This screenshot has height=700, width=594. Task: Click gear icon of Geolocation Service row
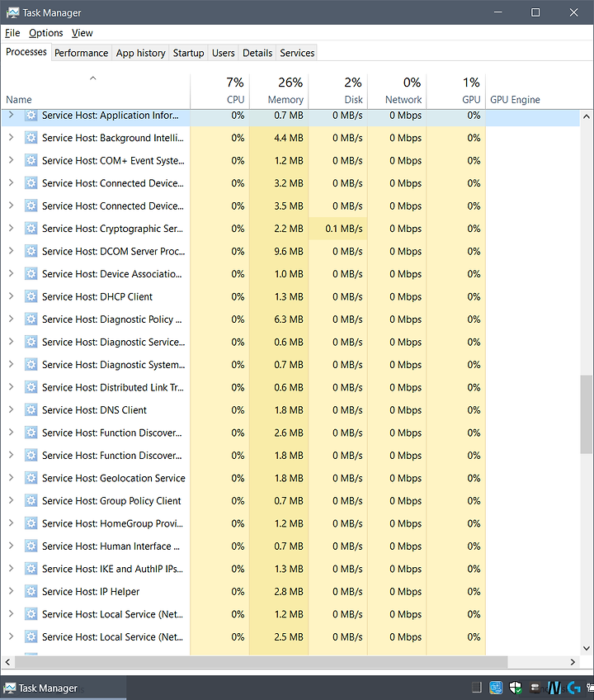point(31,478)
